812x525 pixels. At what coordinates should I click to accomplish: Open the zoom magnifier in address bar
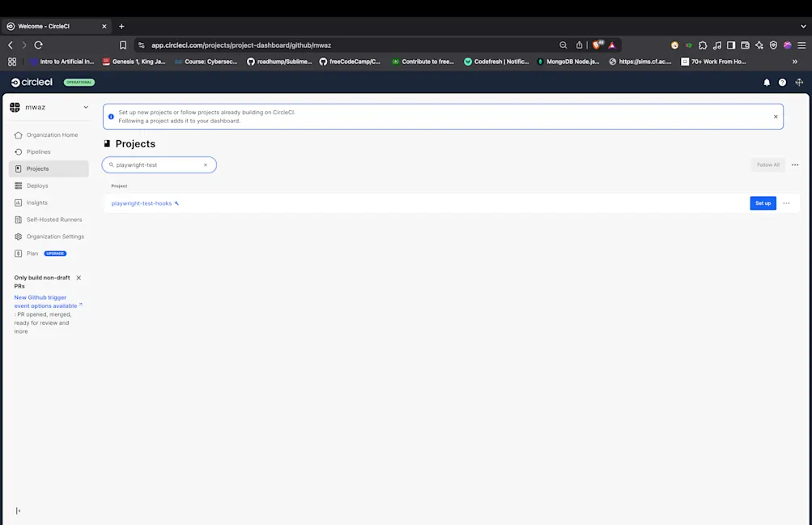point(563,45)
